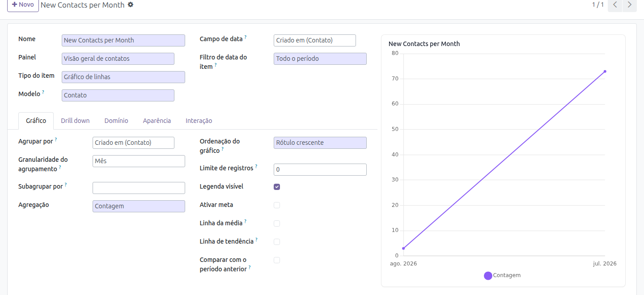Open the Modelo selection field
Screen dimensions: 644x295
pos(118,95)
